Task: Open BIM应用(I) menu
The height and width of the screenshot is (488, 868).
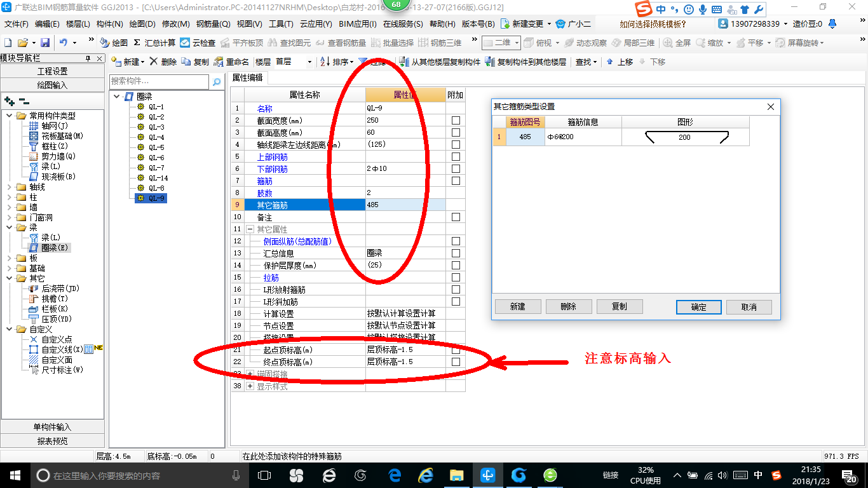Action: pos(357,24)
